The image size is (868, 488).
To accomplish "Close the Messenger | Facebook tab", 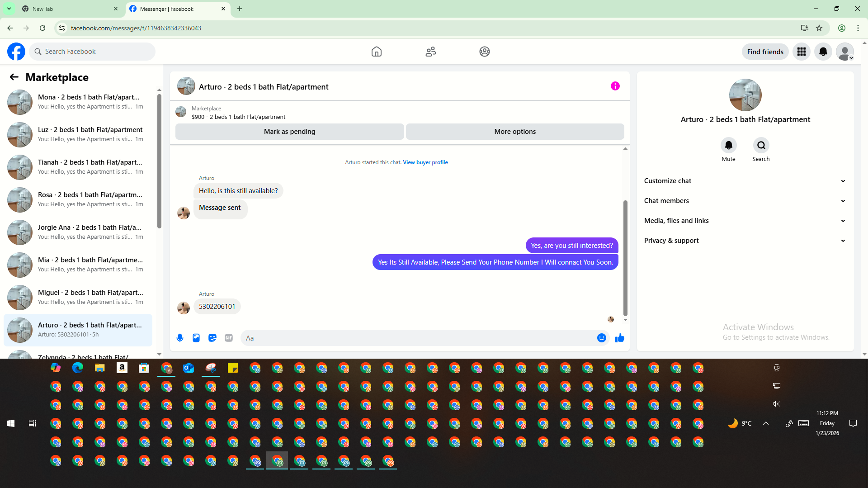I will pos(223,9).
